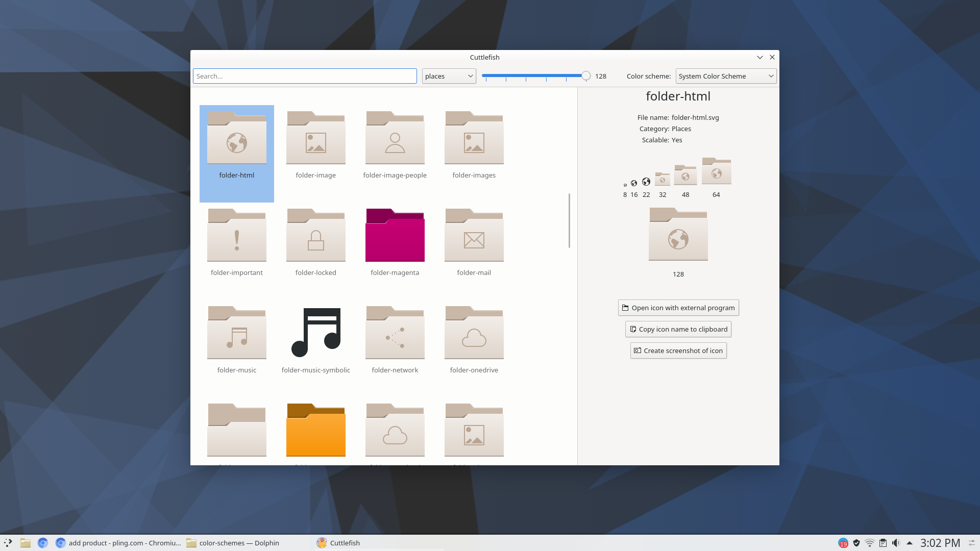The width and height of the screenshot is (980, 551).
Task: Click the Category: Places text
Action: (665, 129)
